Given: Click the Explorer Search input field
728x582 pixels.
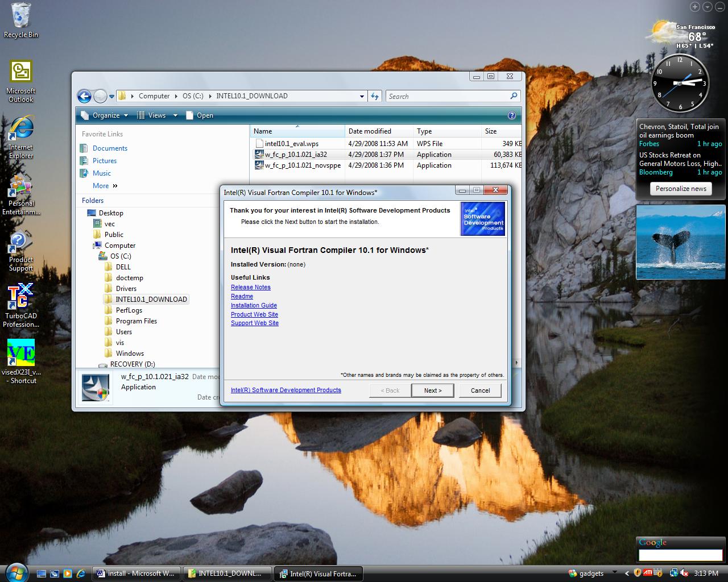Looking at the screenshot, I should pos(447,96).
